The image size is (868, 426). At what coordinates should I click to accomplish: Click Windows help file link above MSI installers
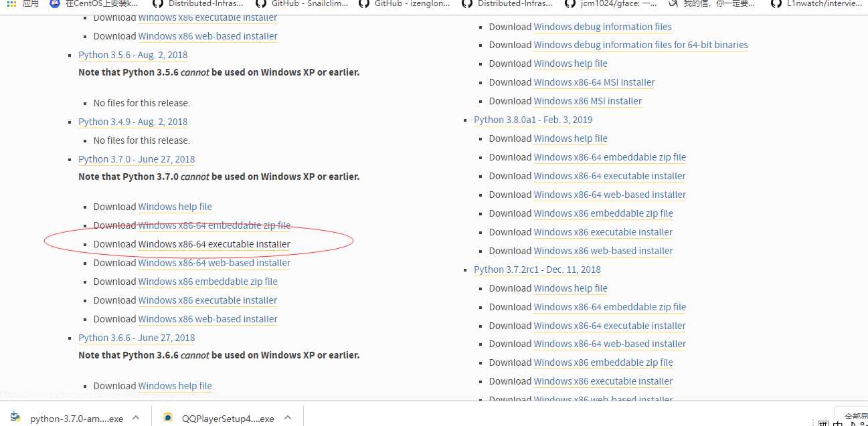tap(571, 64)
